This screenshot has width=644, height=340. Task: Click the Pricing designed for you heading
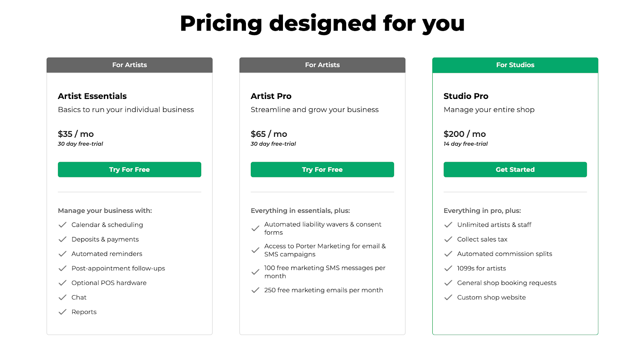pyautogui.click(x=322, y=23)
